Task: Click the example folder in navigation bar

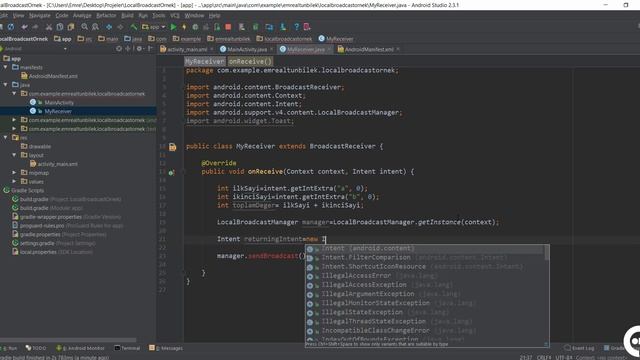Action: (x=187, y=39)
